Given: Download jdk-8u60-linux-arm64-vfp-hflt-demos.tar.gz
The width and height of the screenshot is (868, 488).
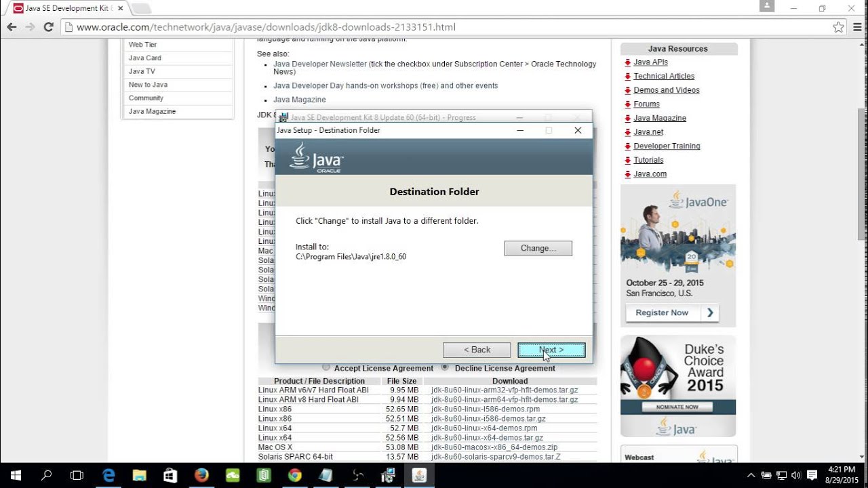Looking at the screenshot, I should (x=505, y=400).
